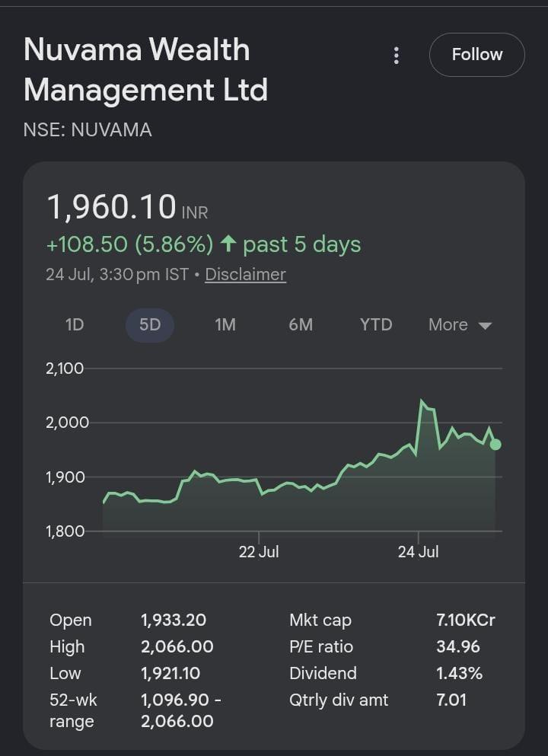Click the current price dot on chart
The width and height of the screenshot is (548, 756).
coord(495,445)
